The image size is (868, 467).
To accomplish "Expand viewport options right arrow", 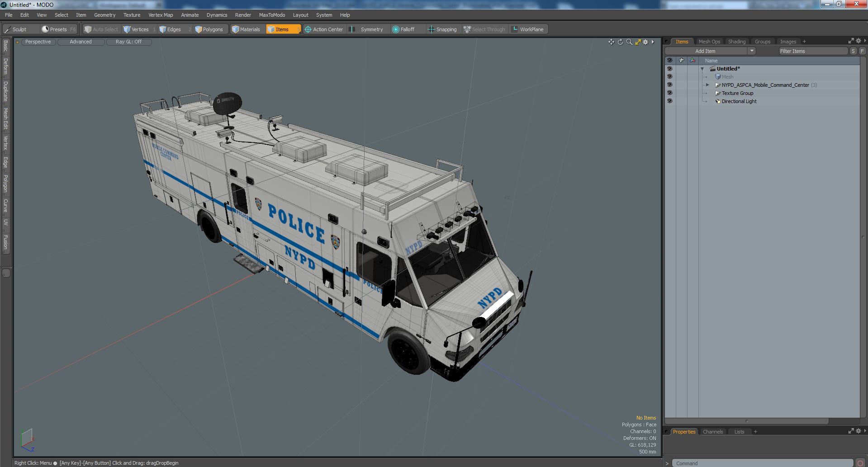I will pos(653,42).
